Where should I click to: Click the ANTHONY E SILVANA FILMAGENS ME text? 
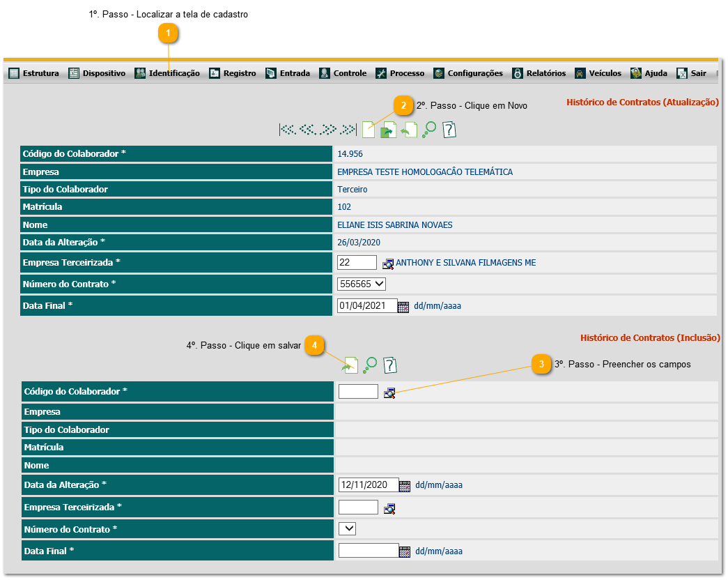click(x=465, y=263)
